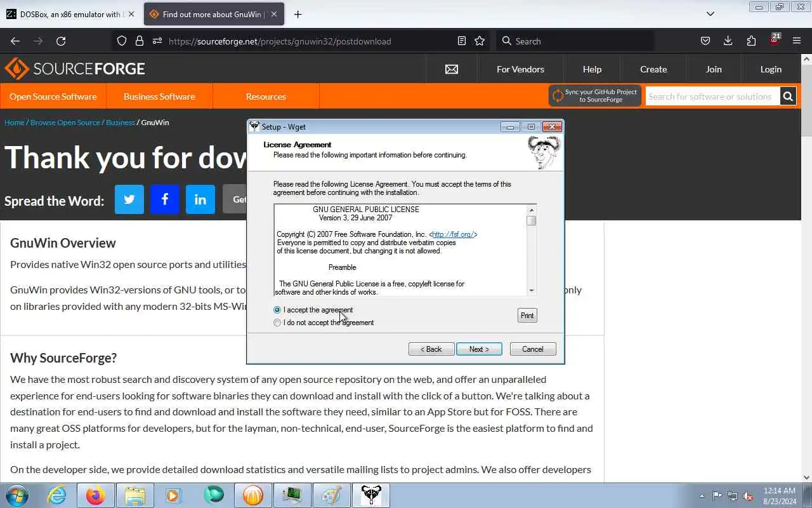Close the GnuWin browser tab

(x=274, y=14)
